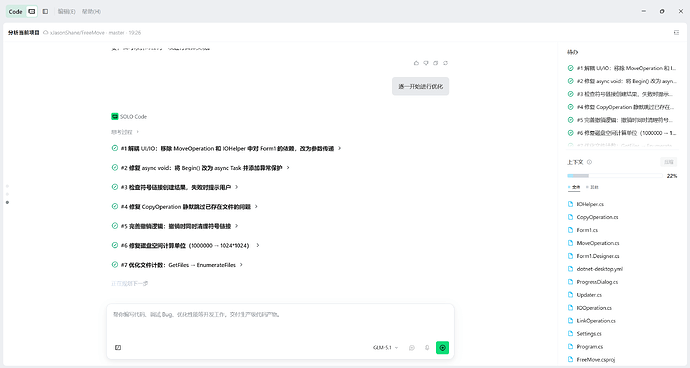Click the regenerate response icon

coord(445,63)
